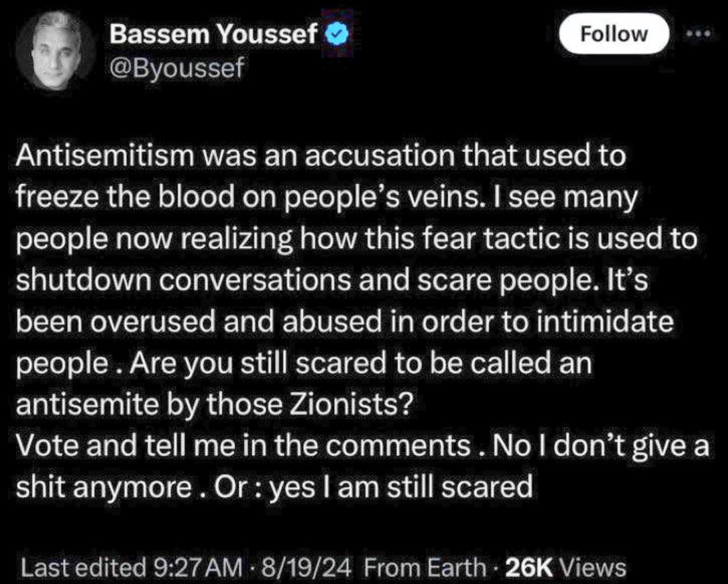Click the "yes I am still scared" text

tap(402, 486)
